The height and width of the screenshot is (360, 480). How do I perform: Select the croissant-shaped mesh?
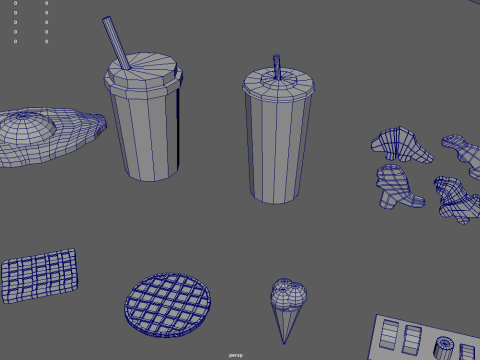point(402,144)
